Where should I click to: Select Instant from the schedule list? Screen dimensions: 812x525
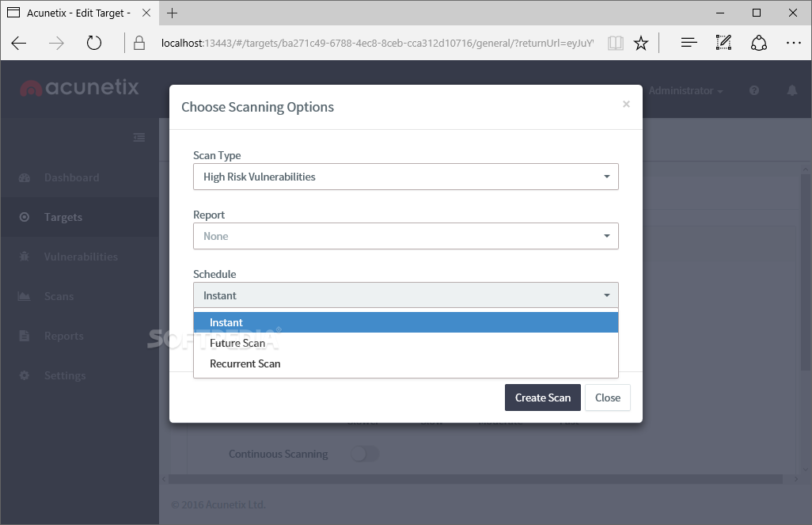[405, 322]
